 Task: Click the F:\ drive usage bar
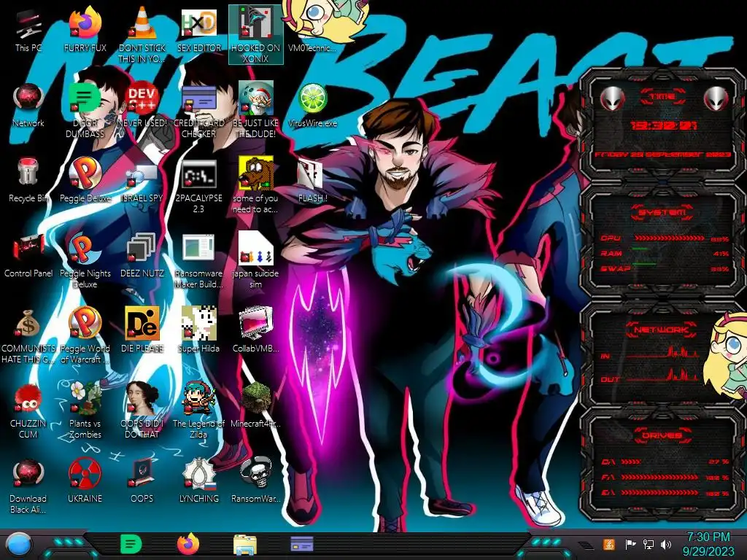click(x=659, y=477)
